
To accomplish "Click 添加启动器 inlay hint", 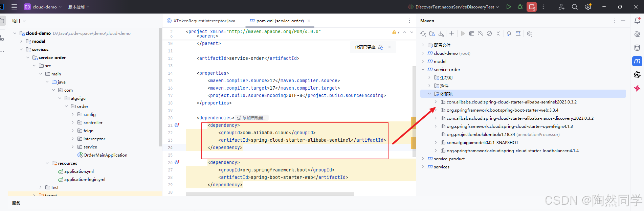I will [252, 118].
